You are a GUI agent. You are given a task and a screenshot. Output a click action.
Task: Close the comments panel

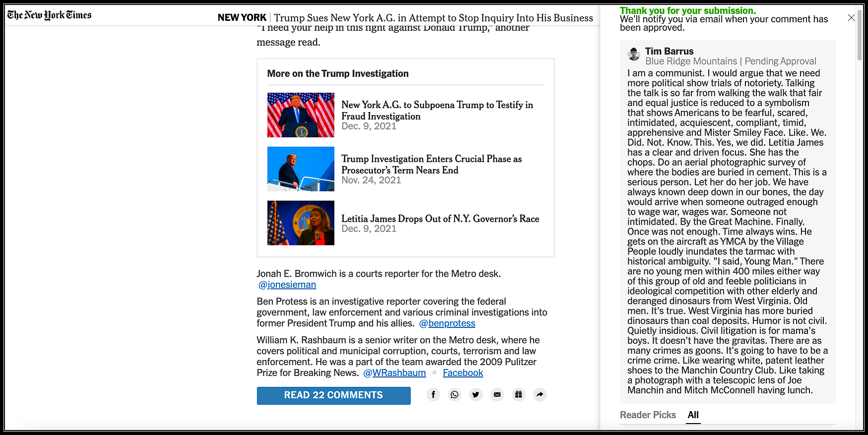[x=851, y=17]
